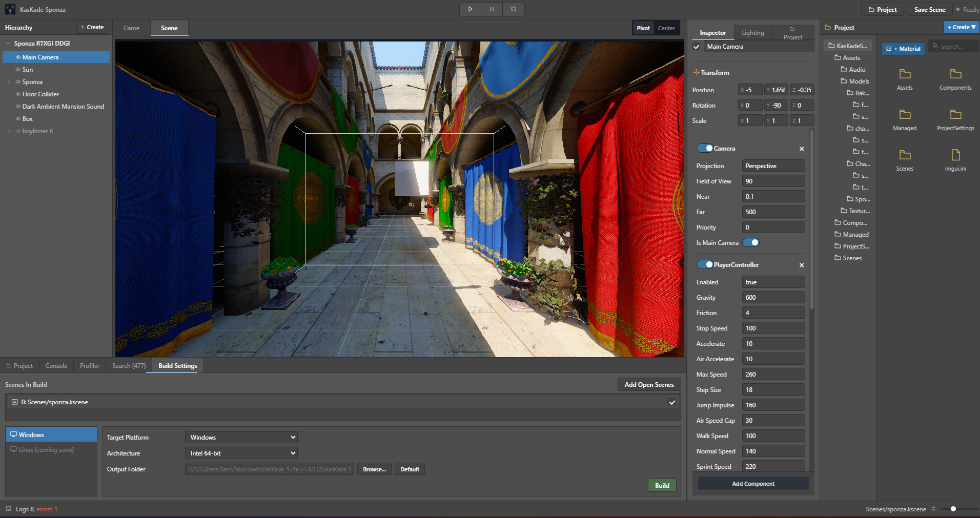Click the Audio folder in project tree
Screen dimensions: 980x518
coord(853,69)
